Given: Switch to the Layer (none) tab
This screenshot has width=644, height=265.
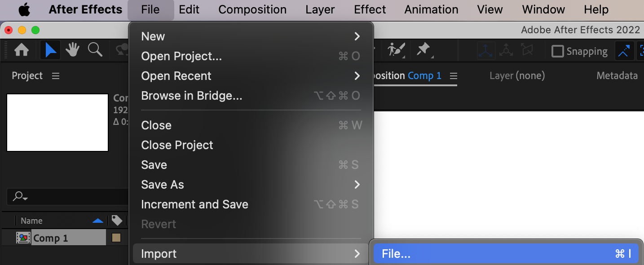Looking at the screenshot, I should (517, 76).
